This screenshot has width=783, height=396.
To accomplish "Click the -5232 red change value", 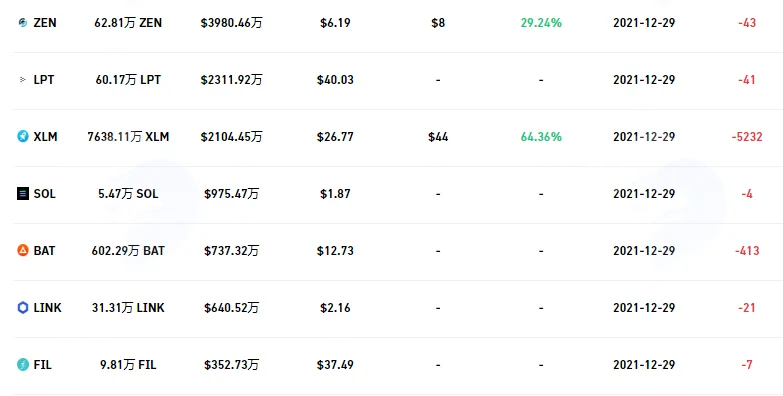I will tap(747, 137).
